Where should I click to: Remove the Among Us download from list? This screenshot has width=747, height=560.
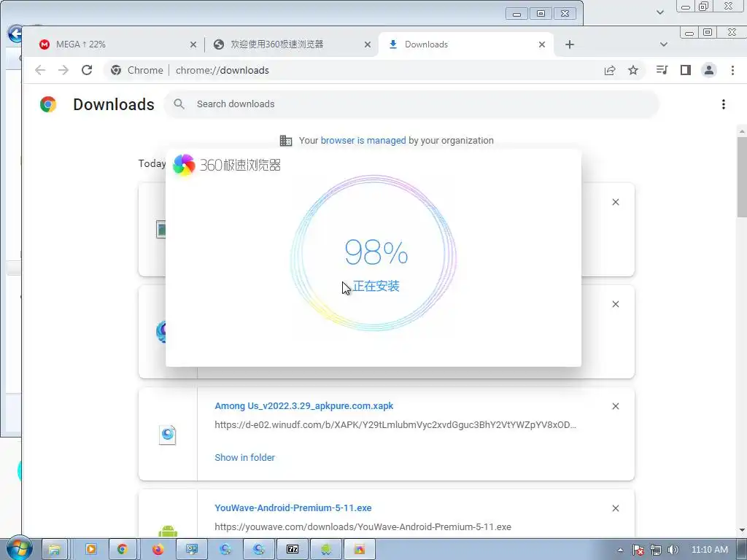pos(616,406)
